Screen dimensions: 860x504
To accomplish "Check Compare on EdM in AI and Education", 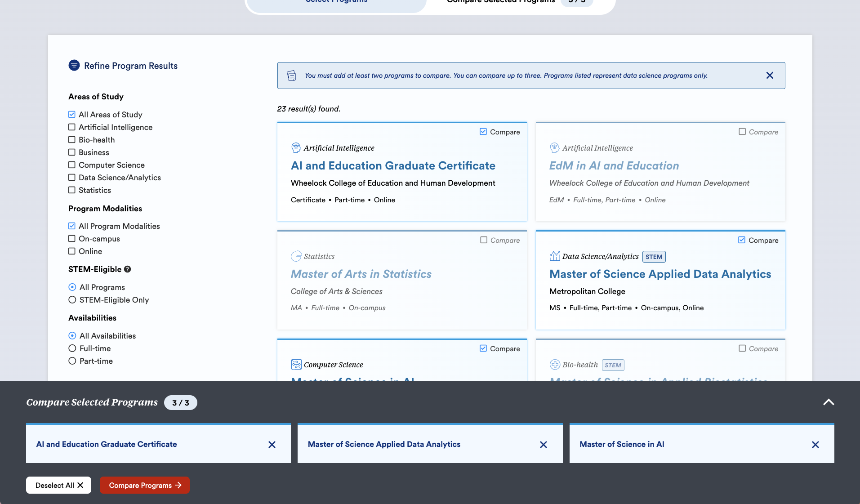I will point(742,131).
